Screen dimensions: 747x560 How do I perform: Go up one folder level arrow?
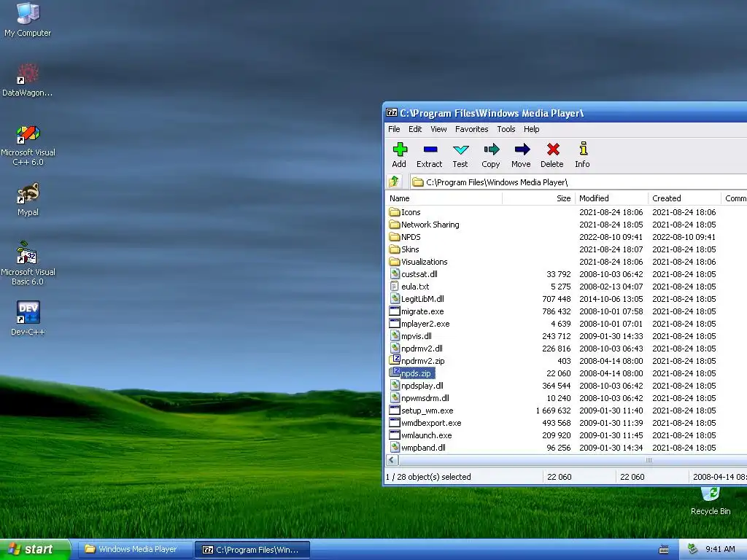click(x=394, y=182)
